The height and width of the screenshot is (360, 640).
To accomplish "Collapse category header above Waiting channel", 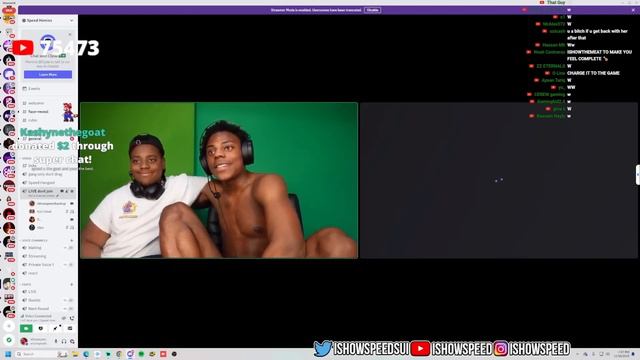I will [x=35, y=240].
